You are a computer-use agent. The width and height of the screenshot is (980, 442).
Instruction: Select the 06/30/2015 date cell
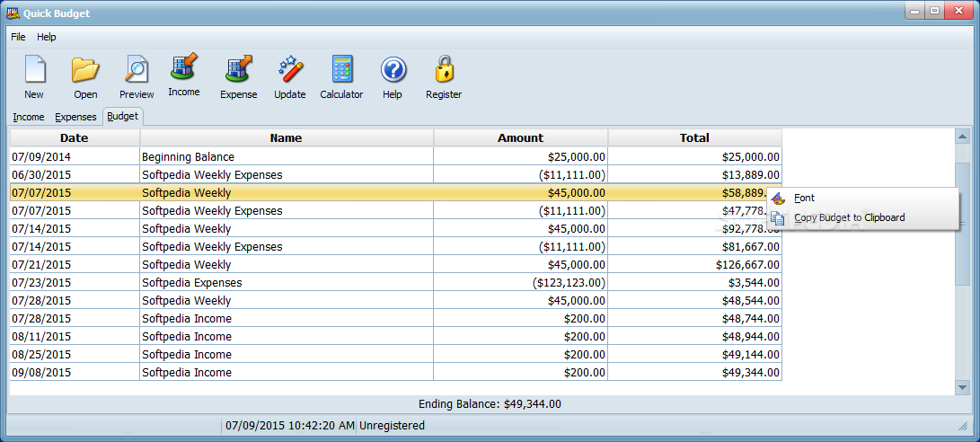(75, 175)
